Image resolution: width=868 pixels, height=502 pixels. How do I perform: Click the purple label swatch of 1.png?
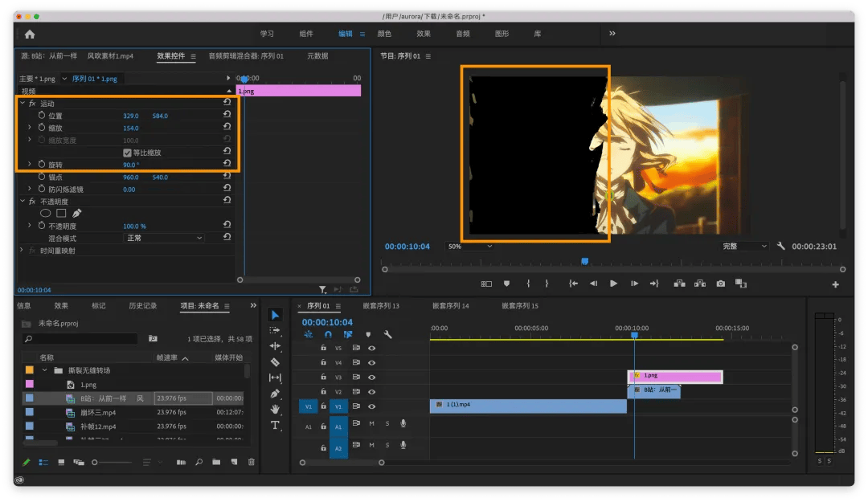coord(30,384)
